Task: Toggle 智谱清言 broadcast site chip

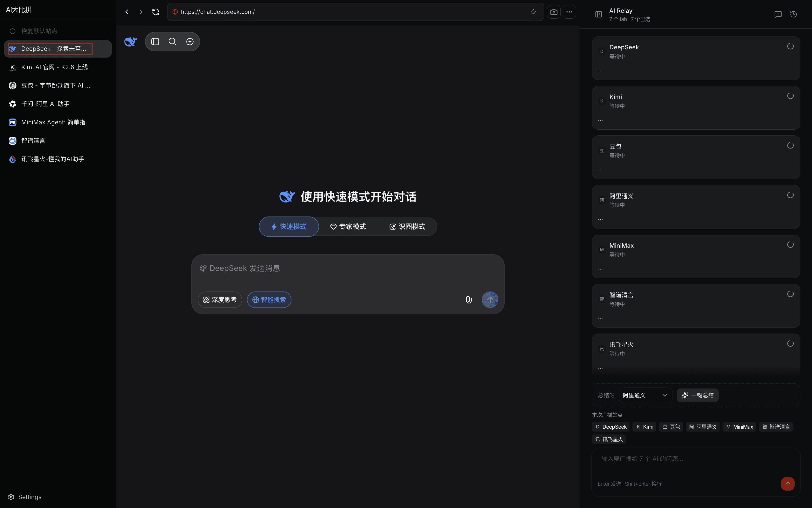Action: pyautogui.click(x=776, y=427)
